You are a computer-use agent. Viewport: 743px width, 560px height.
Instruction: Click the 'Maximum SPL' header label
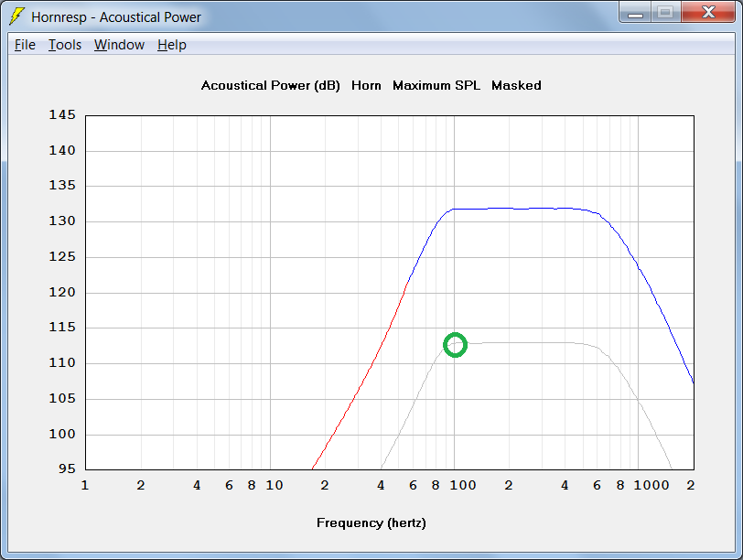436,86
